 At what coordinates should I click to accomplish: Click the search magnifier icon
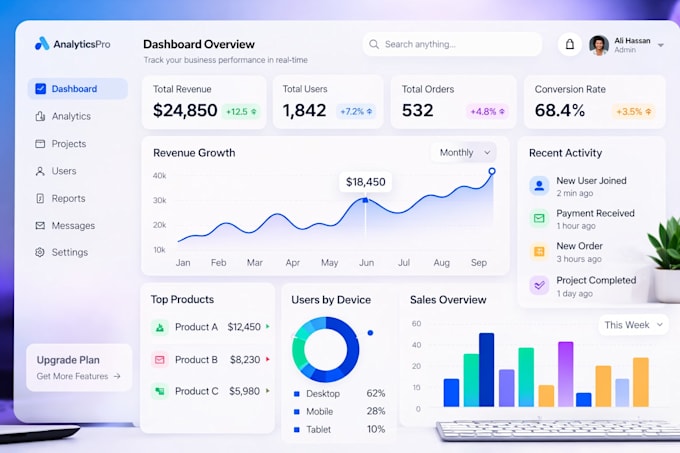coord(374,44)
